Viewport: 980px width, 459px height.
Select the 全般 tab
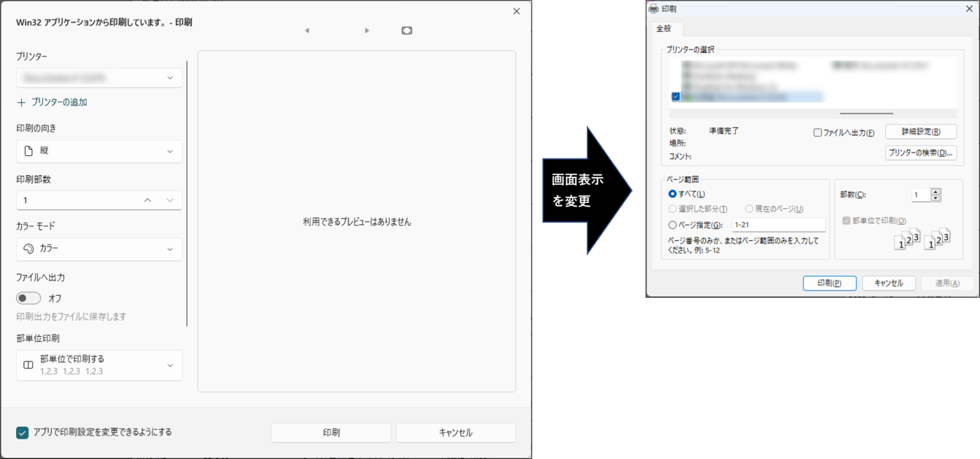click(x=665, y=29)
